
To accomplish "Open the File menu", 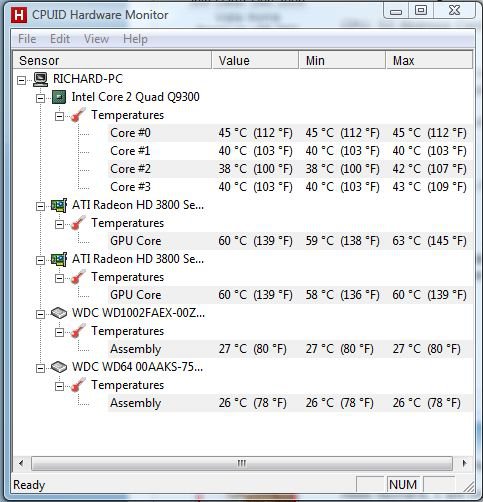I will tap(27, 39).
